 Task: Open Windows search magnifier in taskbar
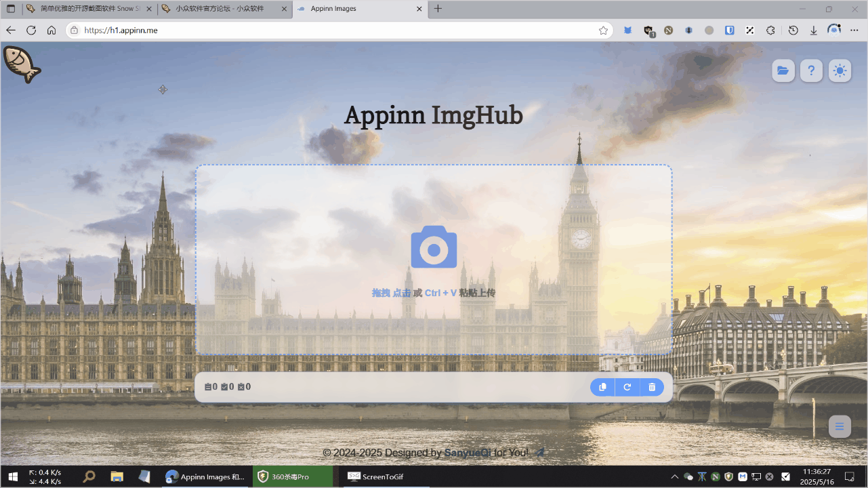pyautogui.click(x=89, y=476)
